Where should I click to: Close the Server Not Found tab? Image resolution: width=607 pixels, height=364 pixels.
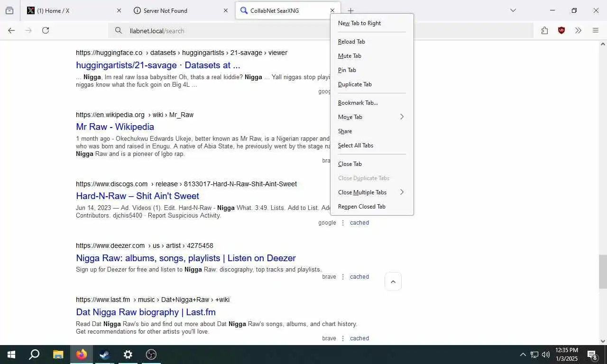click(226, 10)
